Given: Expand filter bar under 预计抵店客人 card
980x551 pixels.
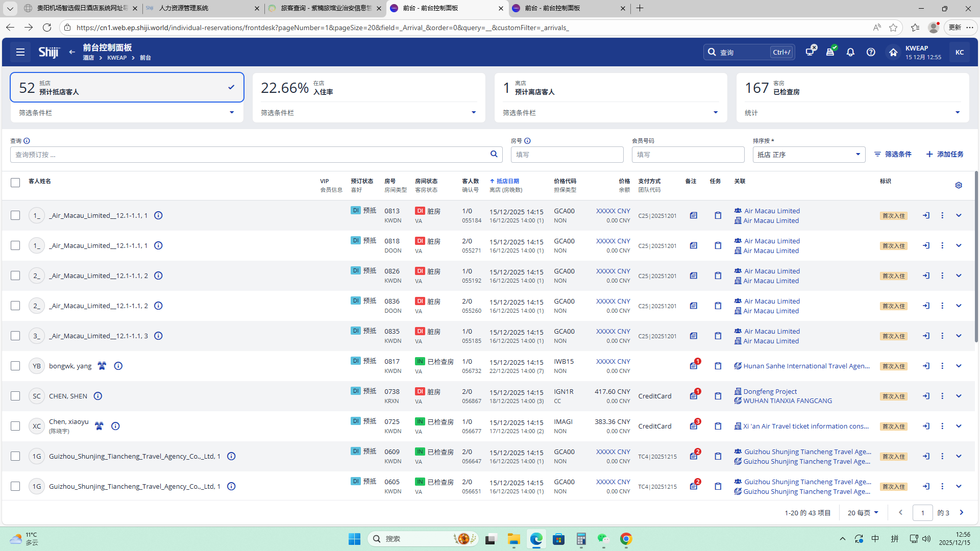Looking at the screenshot, I should click(x=231, y=112).
